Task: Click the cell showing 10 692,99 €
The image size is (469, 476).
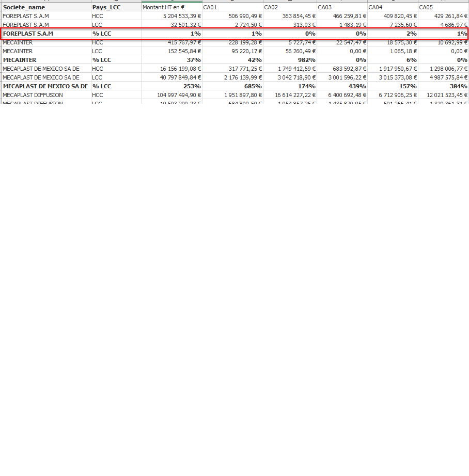Action: 444,42
